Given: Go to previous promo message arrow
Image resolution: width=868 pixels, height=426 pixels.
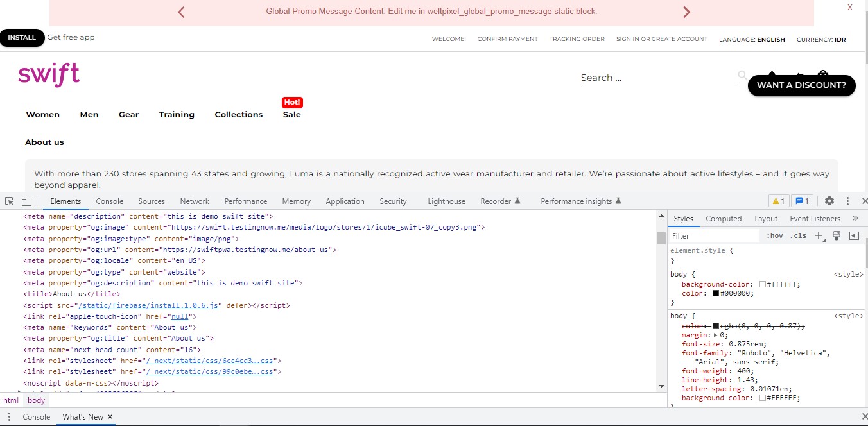Looking at the screenshot, I should 181,12.
